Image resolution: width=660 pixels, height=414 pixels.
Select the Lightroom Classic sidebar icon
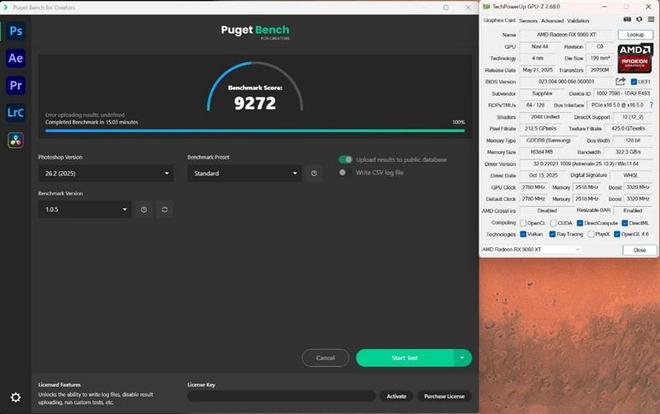point(15,112)
